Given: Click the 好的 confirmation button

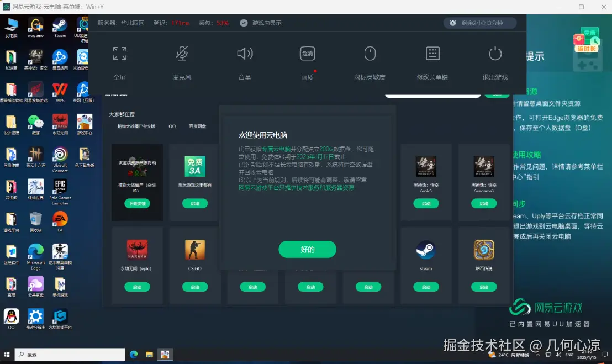Looking at the screenshot, I should point(307,249).
